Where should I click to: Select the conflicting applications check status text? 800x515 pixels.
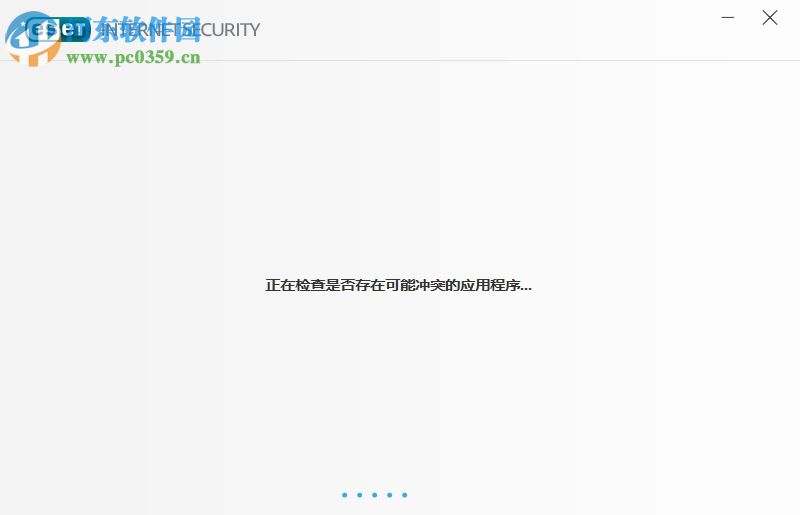click(398, 285)
